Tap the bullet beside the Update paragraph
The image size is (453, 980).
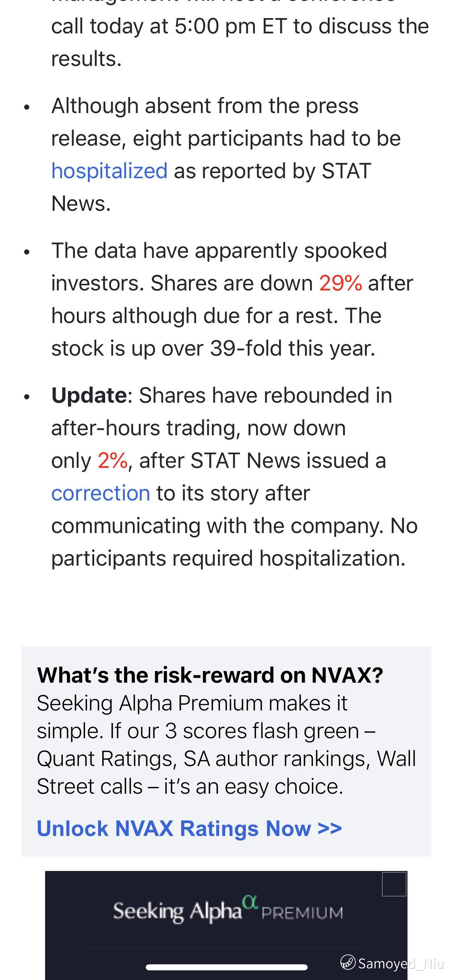[x=27, y=397]
